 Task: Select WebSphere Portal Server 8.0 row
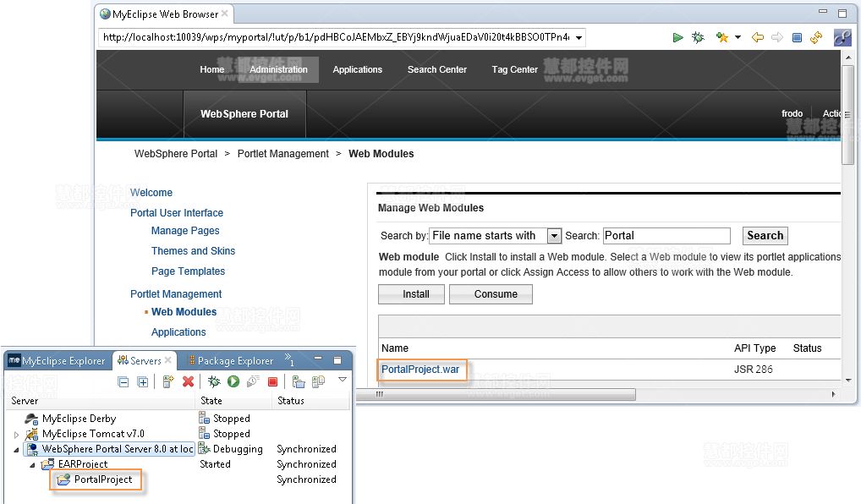(x=110, y=448)
